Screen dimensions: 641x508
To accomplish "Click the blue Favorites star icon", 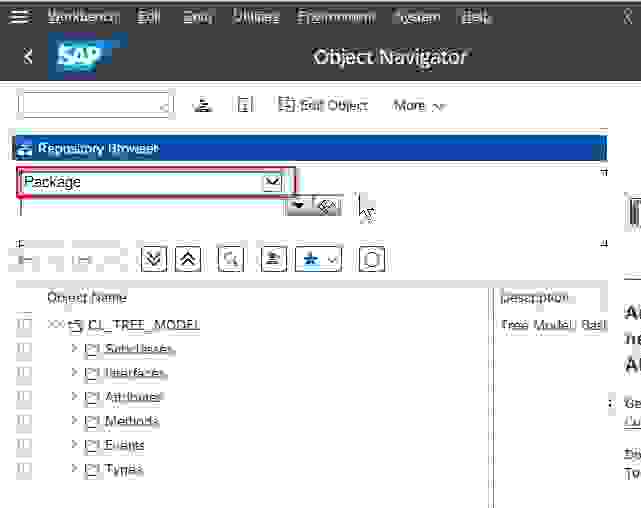I will [311, 259].
